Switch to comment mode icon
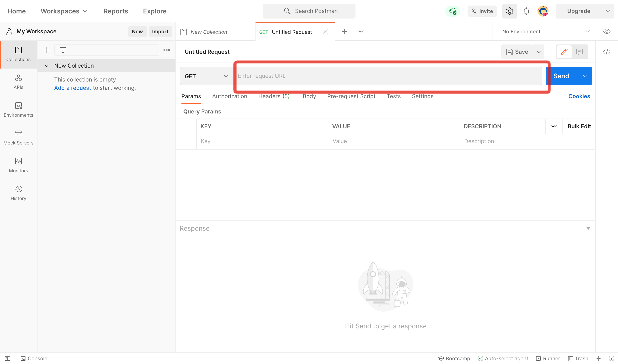Image resolution: width=618 pixels, height=364 pixels. click(579, 52)
